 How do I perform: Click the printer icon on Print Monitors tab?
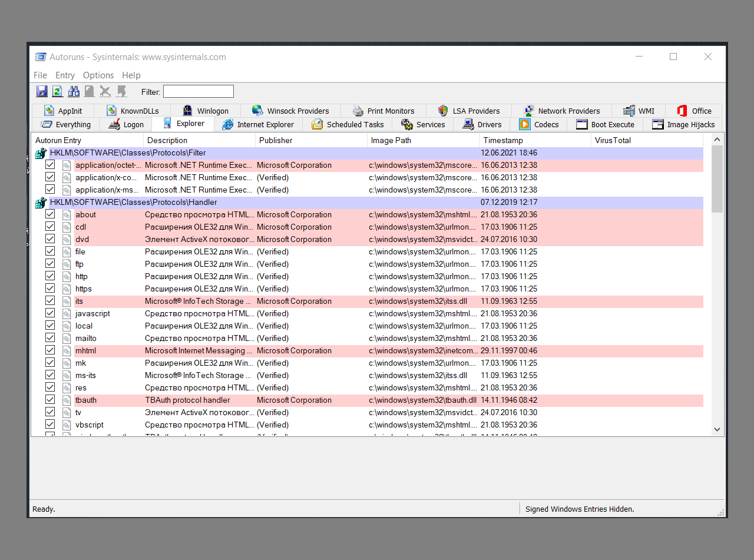tap(358, 110)
